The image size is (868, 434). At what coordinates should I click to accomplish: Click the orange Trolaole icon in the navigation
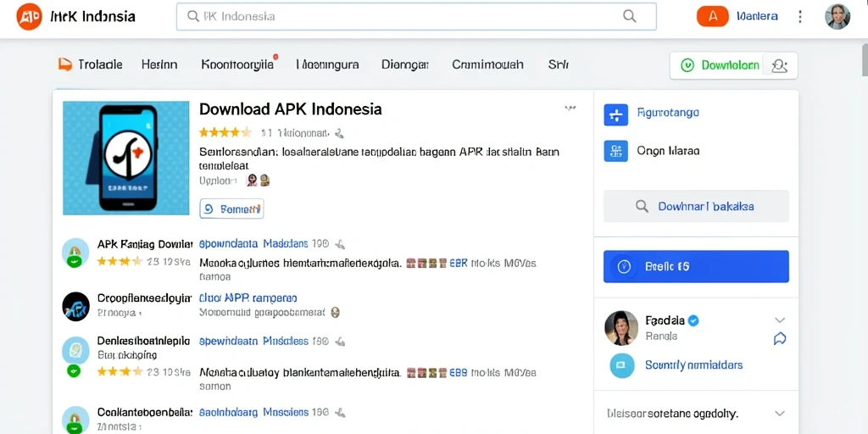[x=65, y=64]
